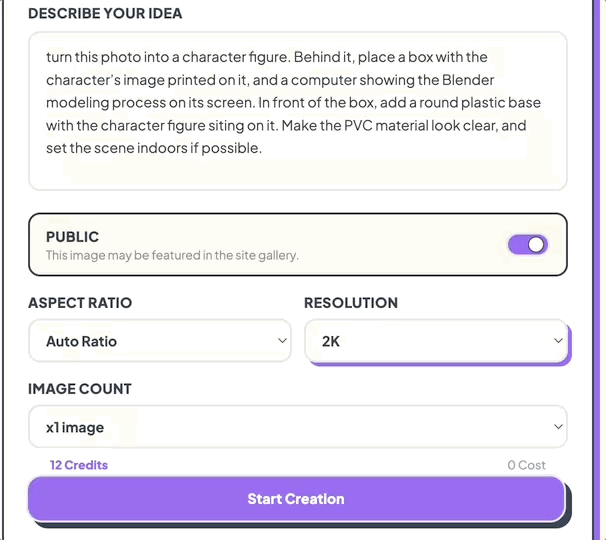The height and width of the screenshot is (540, 606).
Task: Click the chevron arrow in the Auto Ratio box
Action: click(282, 341)
